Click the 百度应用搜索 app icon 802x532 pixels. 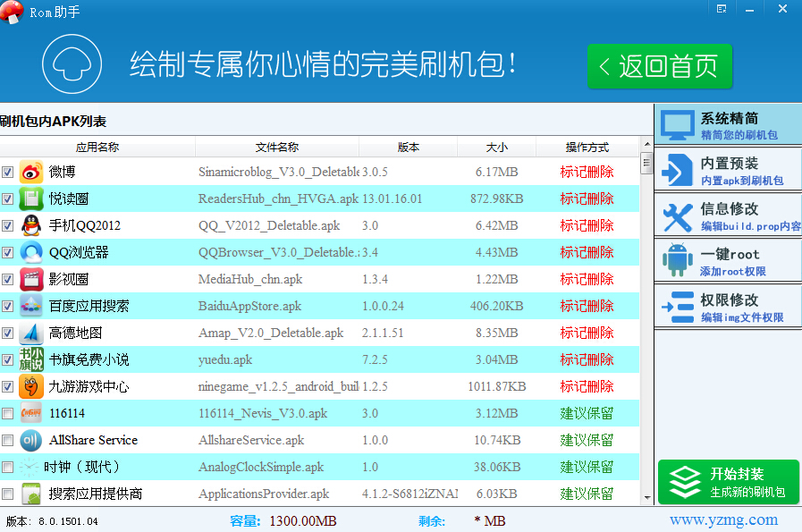(x=31, y=306)
